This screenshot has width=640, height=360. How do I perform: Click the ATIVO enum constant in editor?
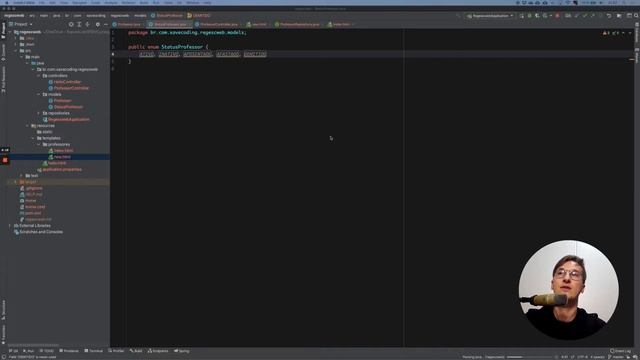147,54
